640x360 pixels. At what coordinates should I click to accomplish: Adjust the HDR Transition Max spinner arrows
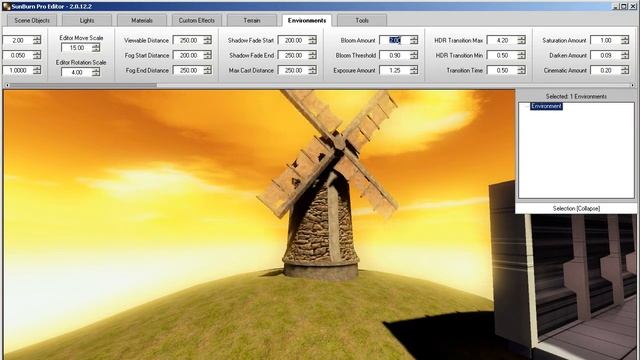coord(522,40)
